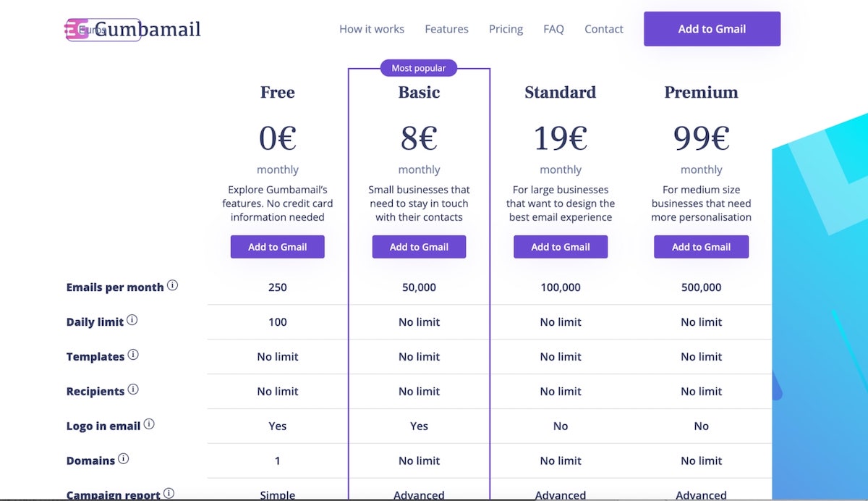Select Pricing in the navigation bar

(506, 29)
